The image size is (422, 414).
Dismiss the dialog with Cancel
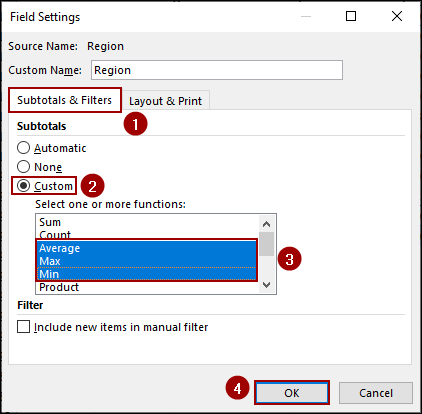point(376,393)
